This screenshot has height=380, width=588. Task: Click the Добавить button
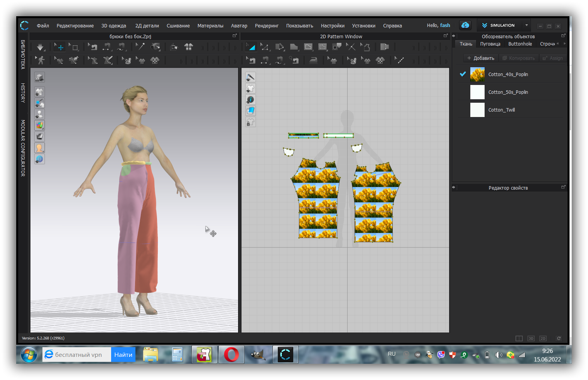[x=481, y=58]
